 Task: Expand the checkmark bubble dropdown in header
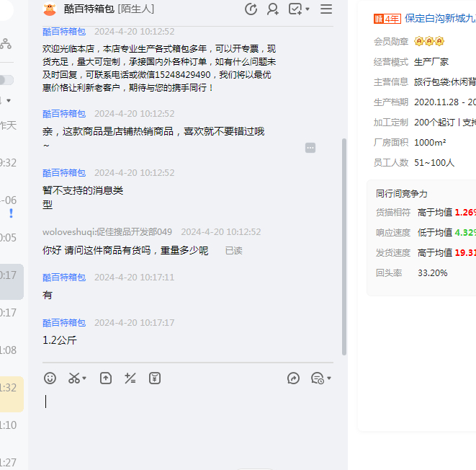point(308,10)
